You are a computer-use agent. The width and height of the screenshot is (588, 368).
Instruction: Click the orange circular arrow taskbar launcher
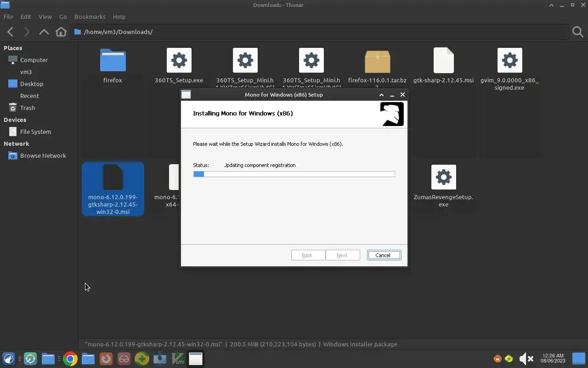tap(106, 359)
